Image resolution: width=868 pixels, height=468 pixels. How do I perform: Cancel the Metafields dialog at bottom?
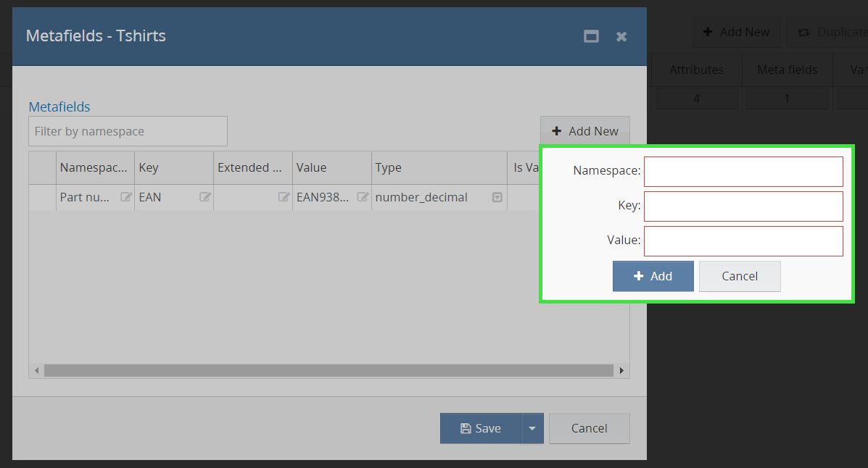pyautogui.click(x=589, y=428)
